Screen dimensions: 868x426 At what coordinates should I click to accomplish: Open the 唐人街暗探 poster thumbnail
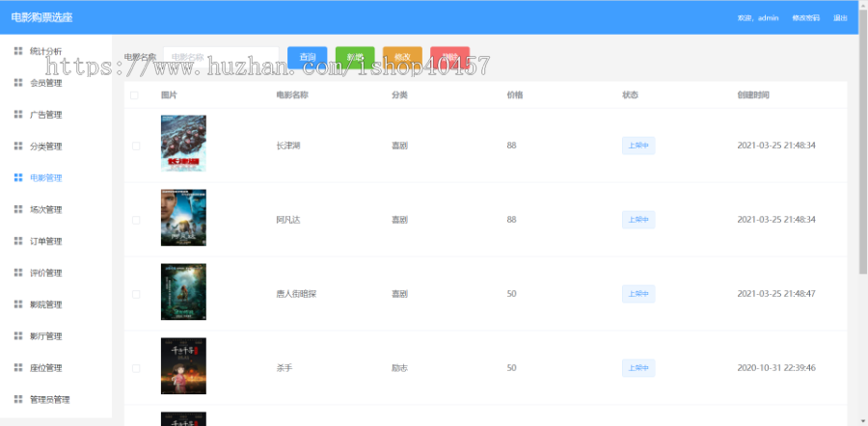183,292
